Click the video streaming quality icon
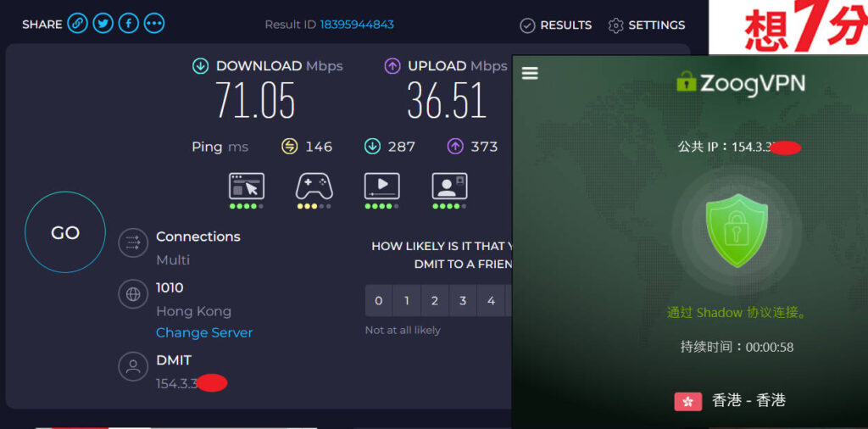 click(x=381, y=186)
